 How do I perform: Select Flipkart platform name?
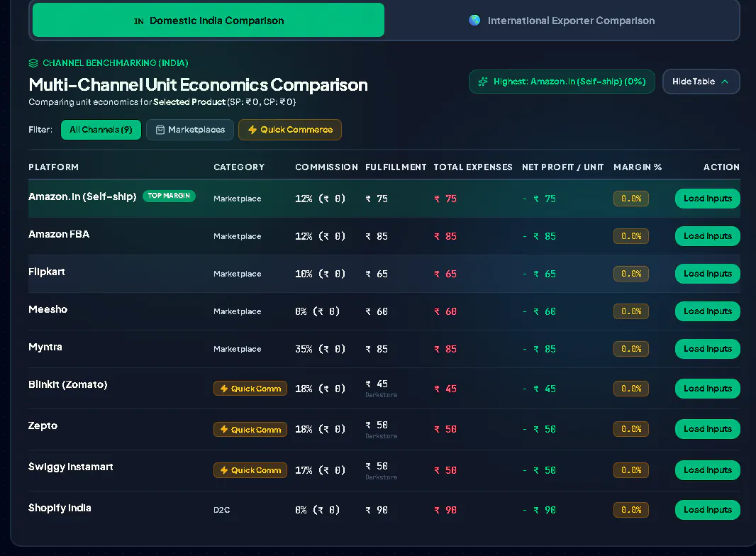pyautogui.click(x=47, y=272)
